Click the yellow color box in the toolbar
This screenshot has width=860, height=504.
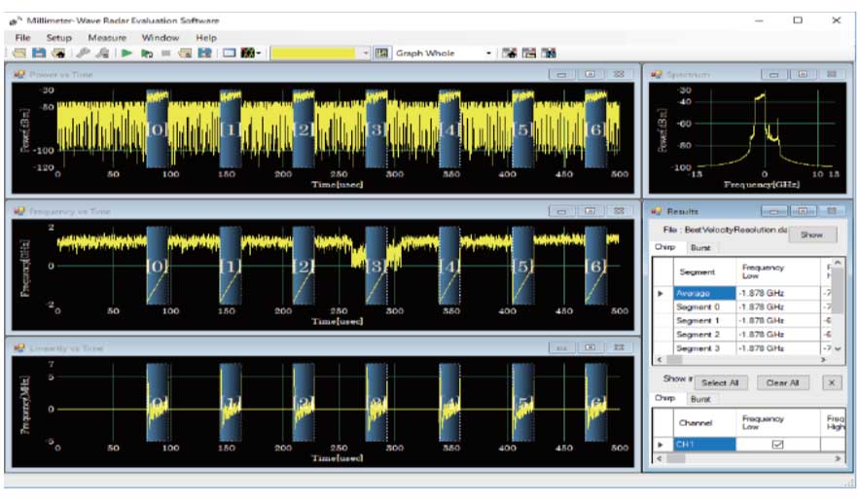313,54
